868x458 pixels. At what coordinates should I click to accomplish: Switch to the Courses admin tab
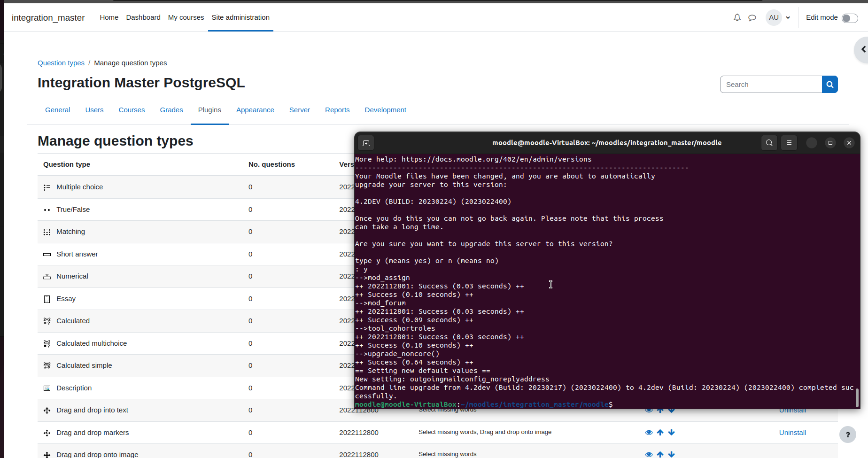[132, 110]
